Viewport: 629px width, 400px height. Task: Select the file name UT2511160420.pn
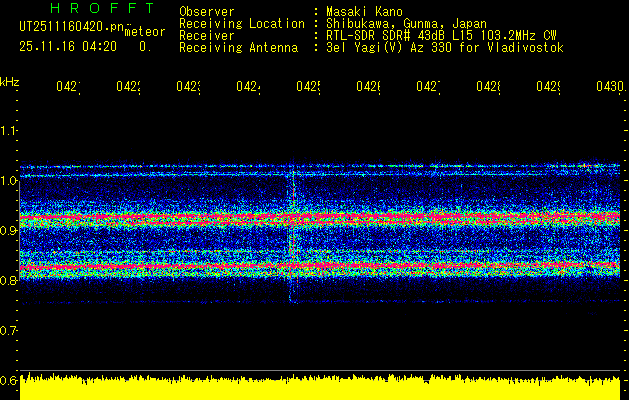[71, 27]
